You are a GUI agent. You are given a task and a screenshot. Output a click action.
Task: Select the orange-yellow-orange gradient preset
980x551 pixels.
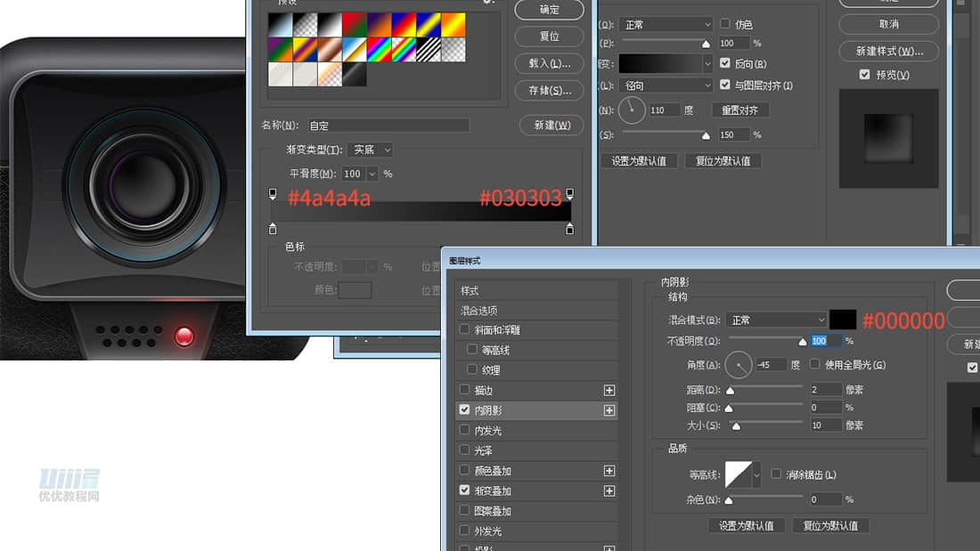pyautogui.click(x=453, y=25)
